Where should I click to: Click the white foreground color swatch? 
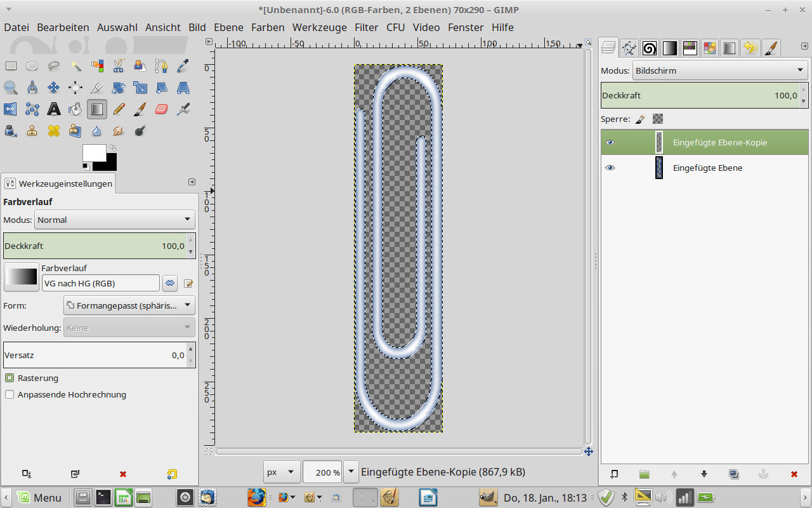click(94, 153)
